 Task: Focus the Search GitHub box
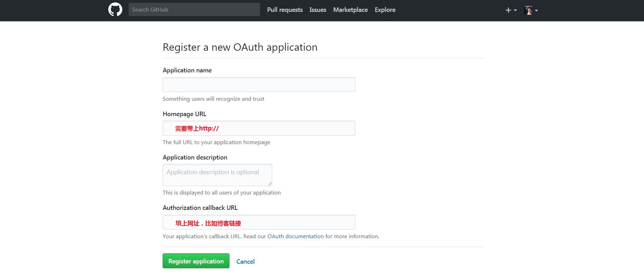tap(194, 9)
